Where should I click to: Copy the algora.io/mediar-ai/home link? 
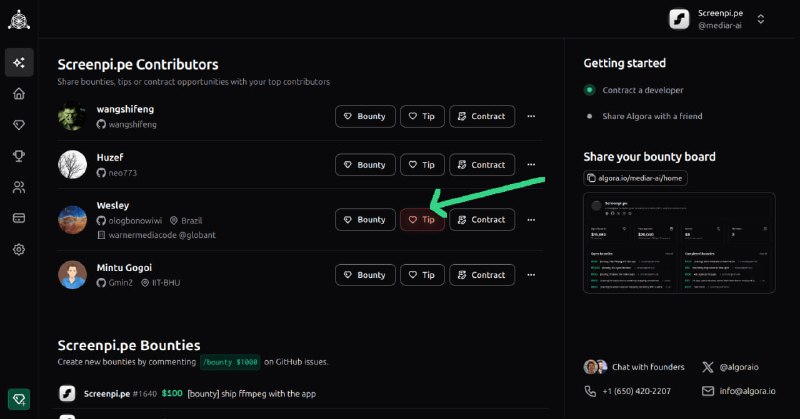[635, 178]
